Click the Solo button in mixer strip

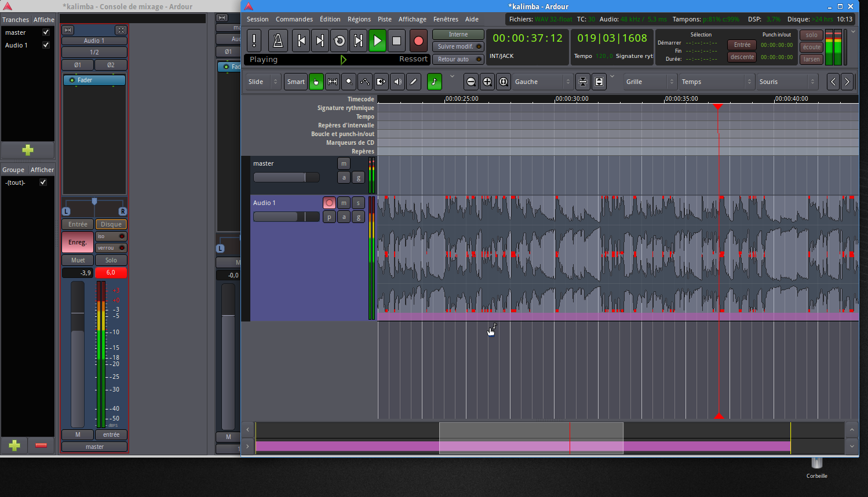111,260
